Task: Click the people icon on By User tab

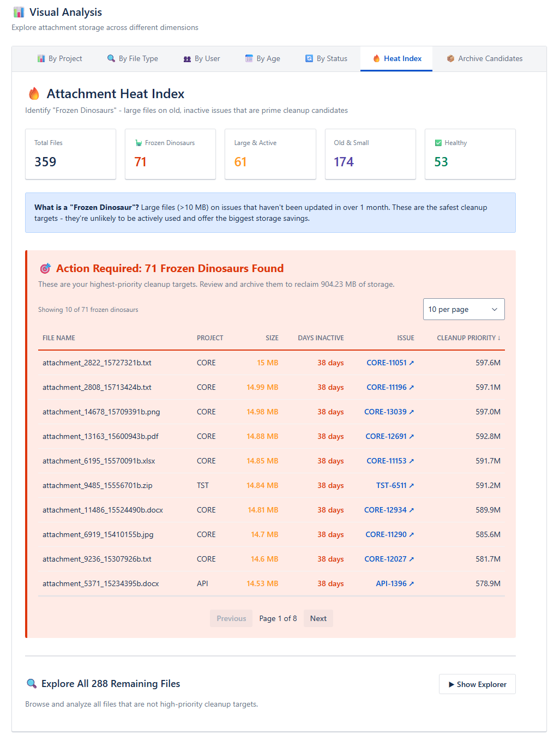Action: 187,59
